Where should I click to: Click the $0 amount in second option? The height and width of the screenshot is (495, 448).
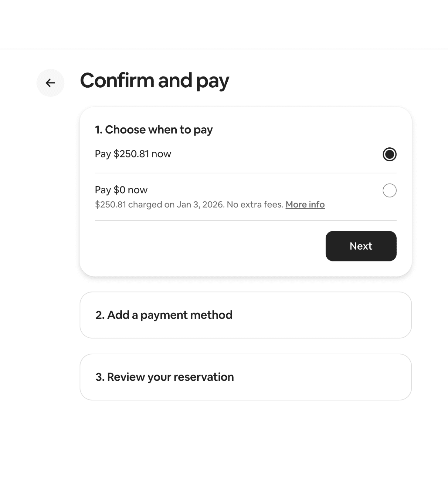pos(119,190)
